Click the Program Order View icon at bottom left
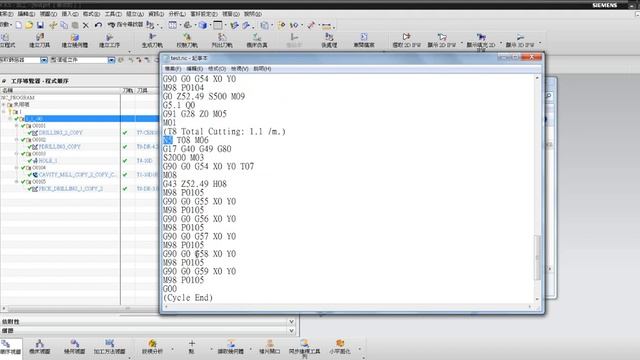The height and width of the screenshot is (360, 640). [9, 347]
